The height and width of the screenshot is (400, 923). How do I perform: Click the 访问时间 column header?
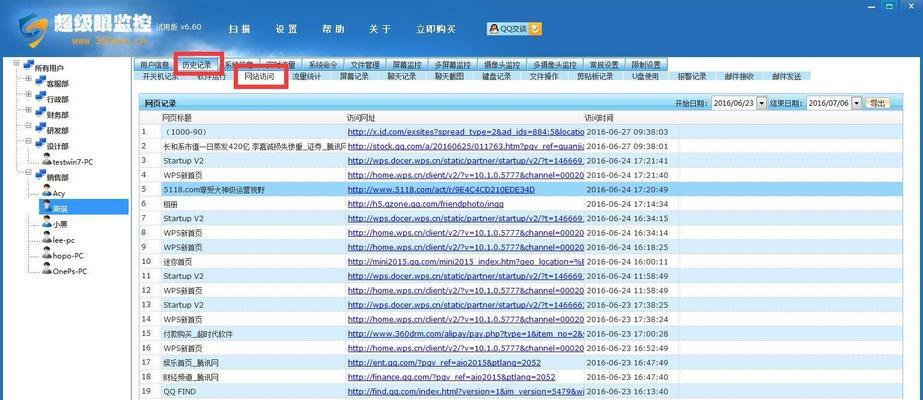point(599,118)
